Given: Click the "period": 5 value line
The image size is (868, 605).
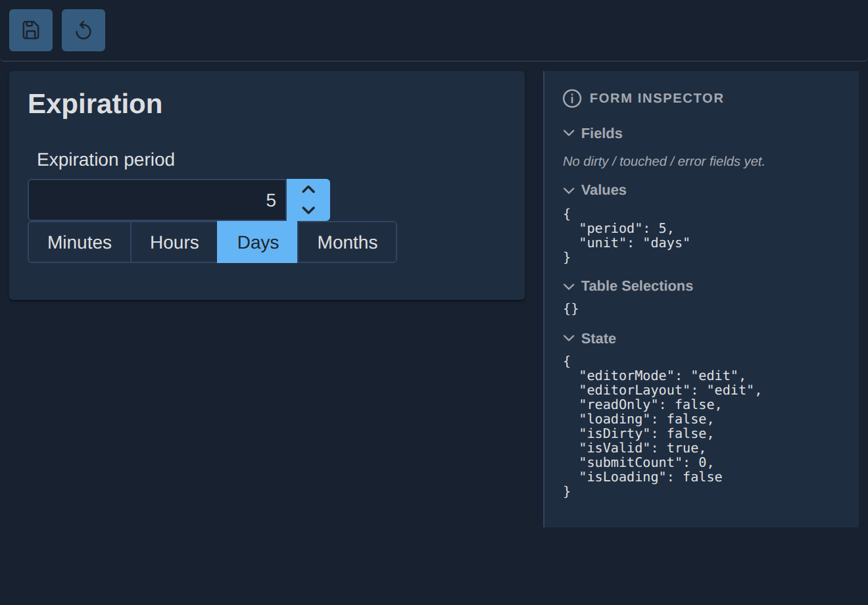Looking at the screenshot, I should tap(627, 228).
